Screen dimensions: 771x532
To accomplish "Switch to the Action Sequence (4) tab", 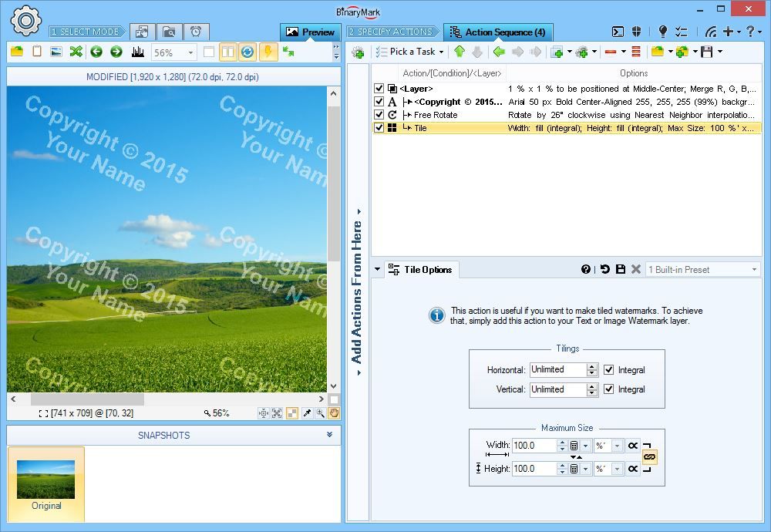I will (x=498, y=32).
